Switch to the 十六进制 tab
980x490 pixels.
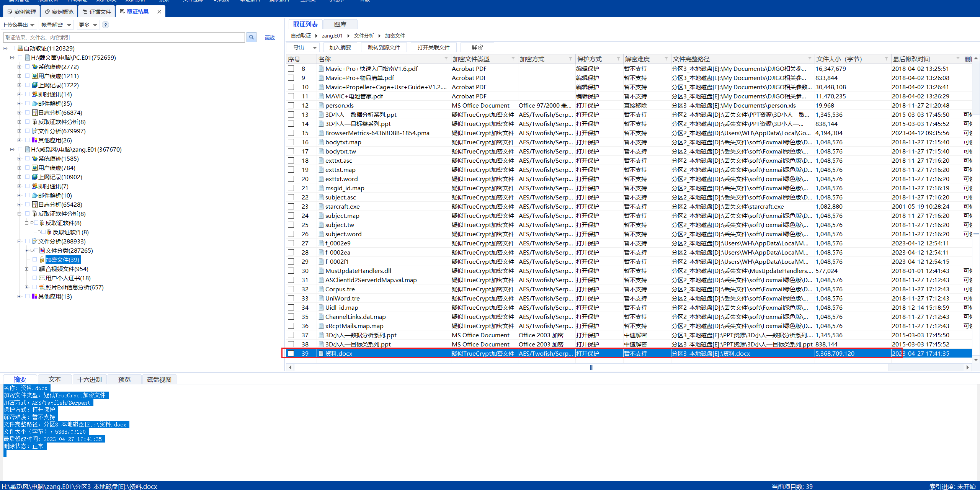click(x=89, y=379)
